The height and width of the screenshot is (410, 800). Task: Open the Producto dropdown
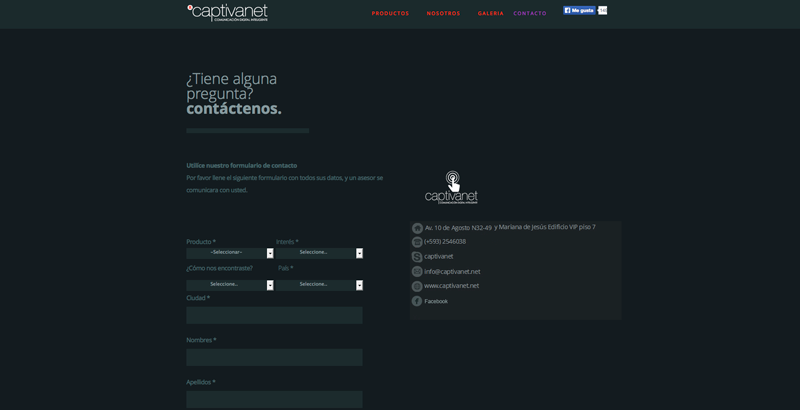[229, 253]
